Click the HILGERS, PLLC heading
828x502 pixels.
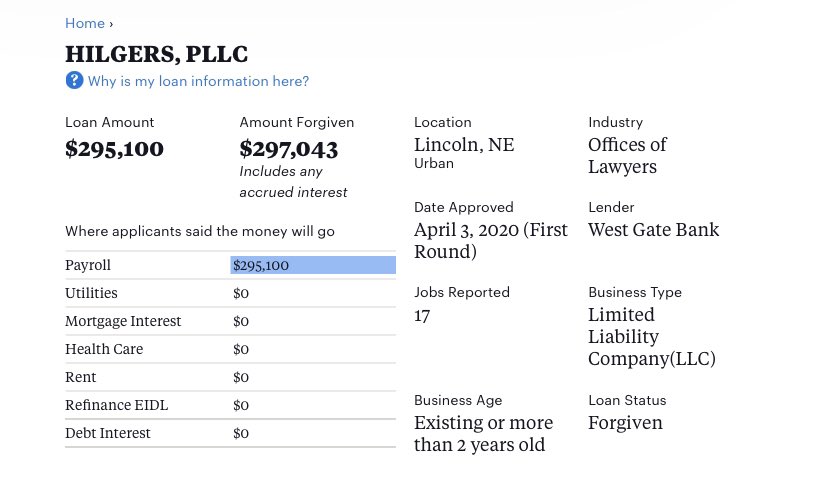156,54
